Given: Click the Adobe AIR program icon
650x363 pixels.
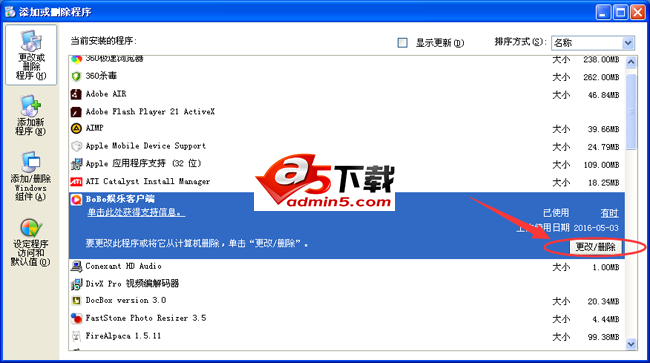Looking at the screenshot, I should 76,94.
